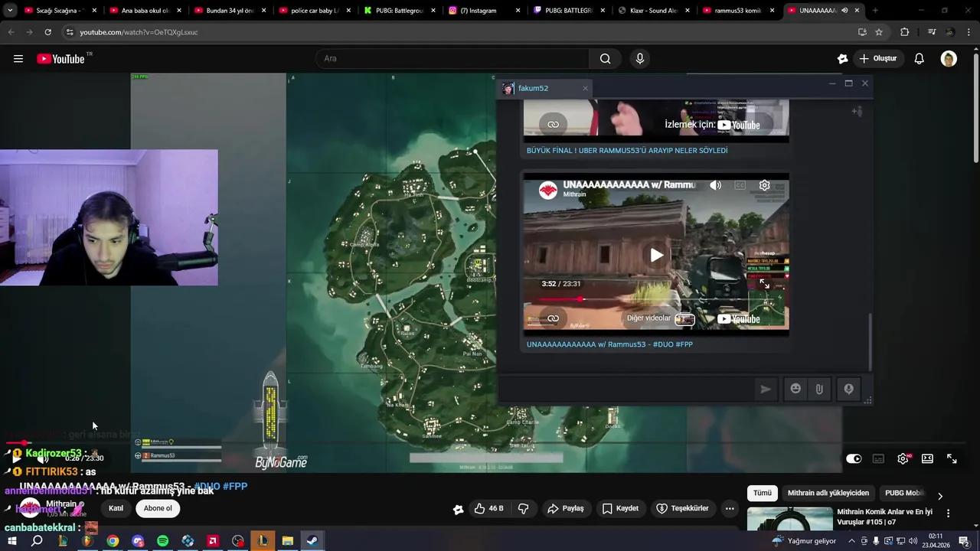Send the Steam chat message arrow
980x551 pixels.
(x=765, y=389)
